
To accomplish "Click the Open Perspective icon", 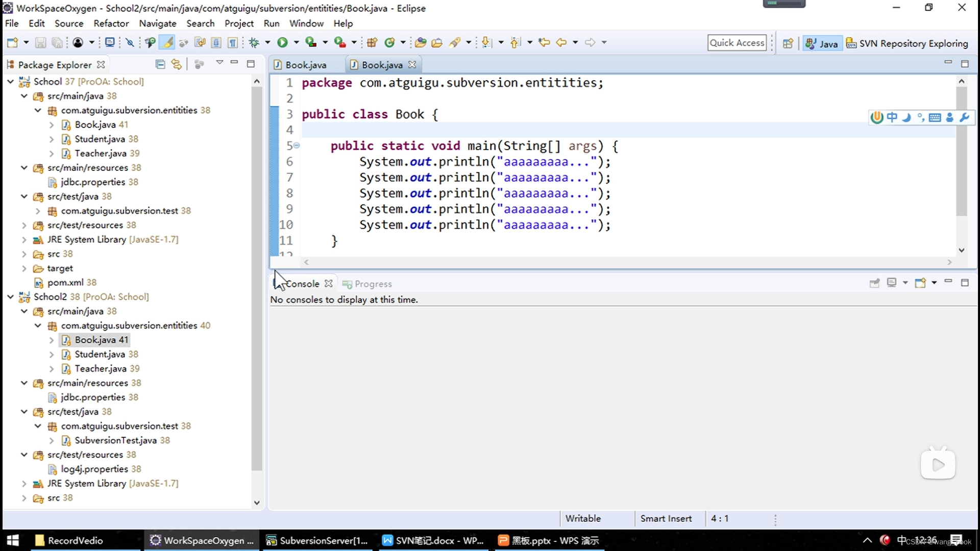I will click(788, 43).
